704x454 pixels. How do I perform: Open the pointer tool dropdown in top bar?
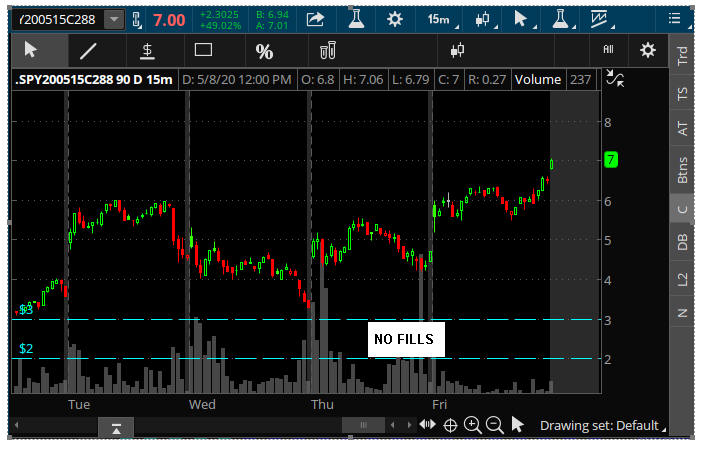(524, 20)
